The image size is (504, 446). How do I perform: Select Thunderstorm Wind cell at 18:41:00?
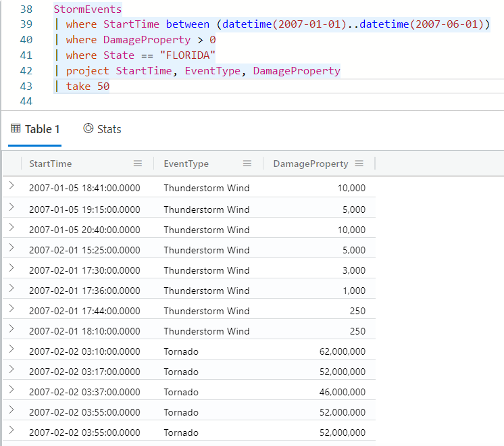click(x=207, y=188)
